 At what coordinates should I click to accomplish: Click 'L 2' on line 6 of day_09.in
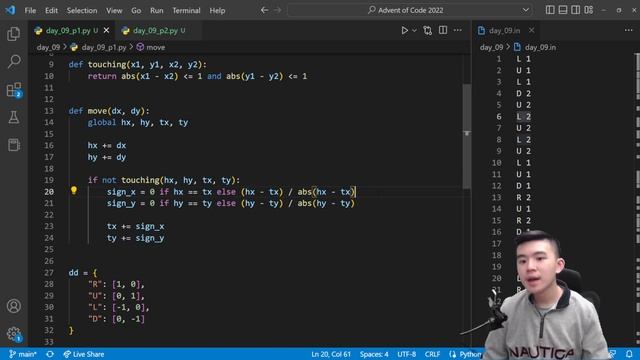click(524, 116)
